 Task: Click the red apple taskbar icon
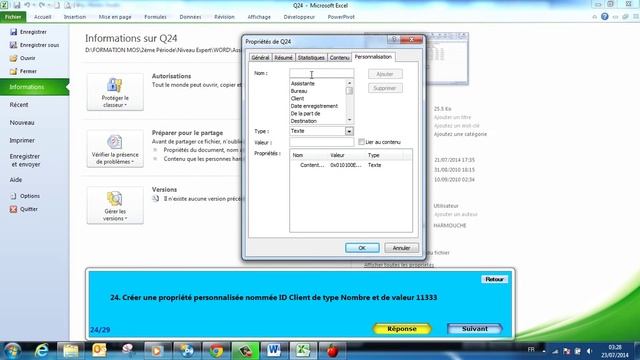[x=332, y=350]
